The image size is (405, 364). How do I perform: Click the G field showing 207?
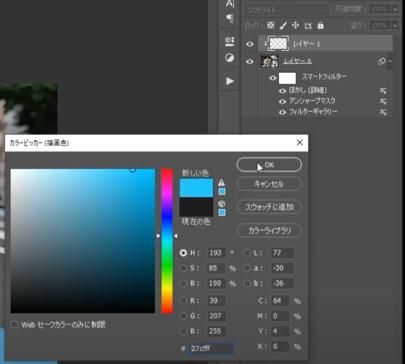(216, 316)
